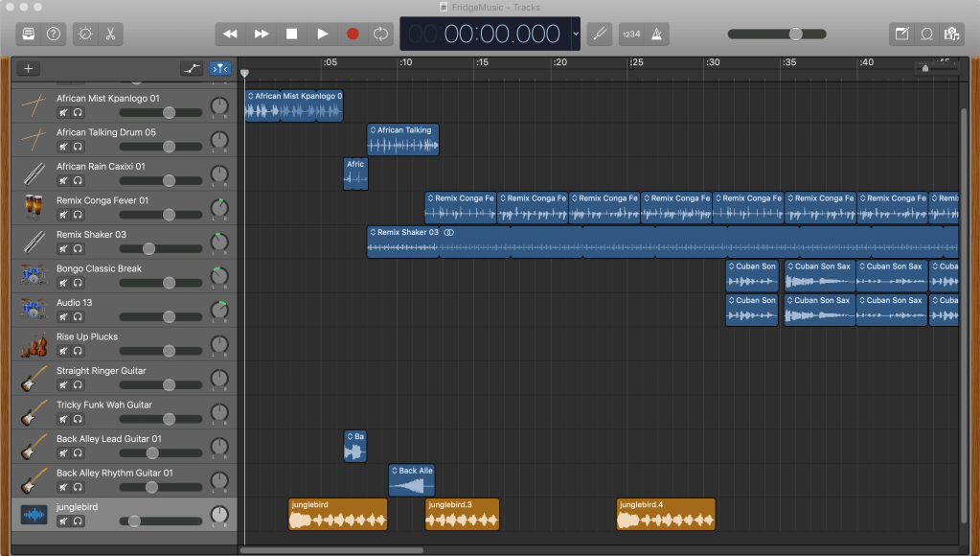Start playback with the Play button

pos(323,34)
